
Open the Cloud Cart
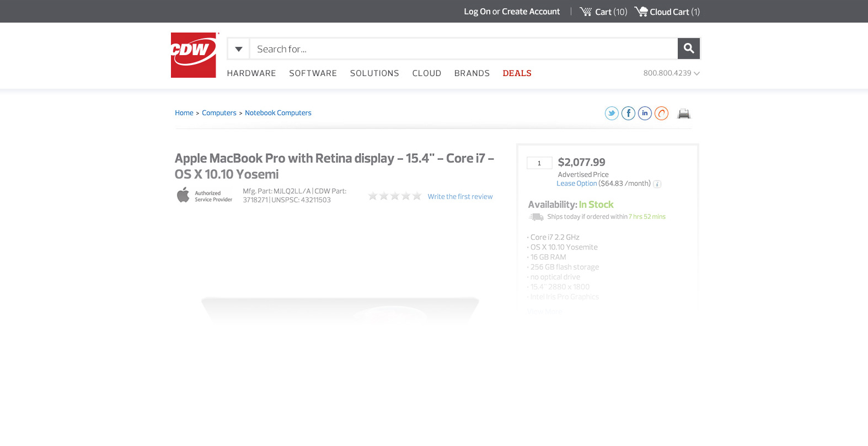pos(667,12)
